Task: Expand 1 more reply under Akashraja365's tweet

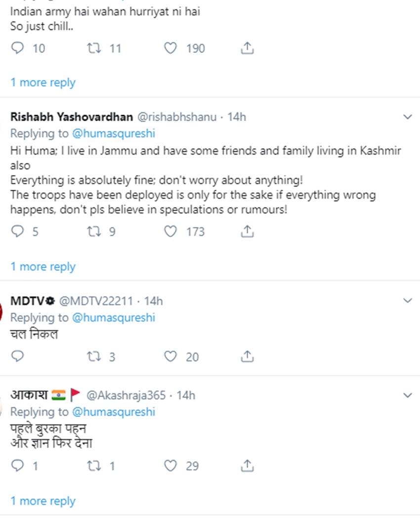Action: click(x=43, y=501)
